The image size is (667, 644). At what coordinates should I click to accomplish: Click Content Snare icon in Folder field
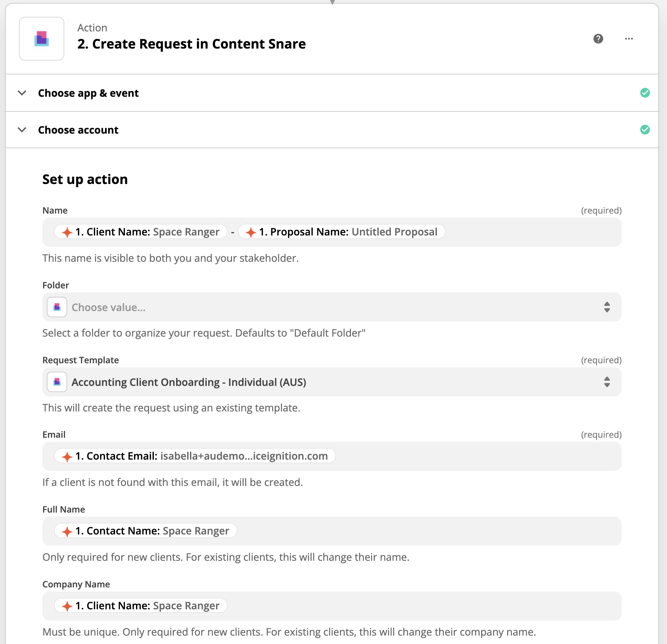57,307
